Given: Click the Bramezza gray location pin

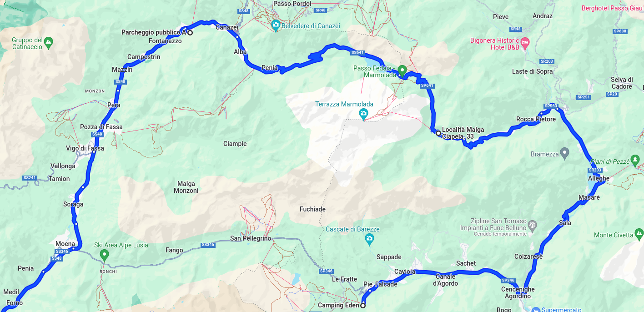Looking at the screenshot, I should point(565,153).
